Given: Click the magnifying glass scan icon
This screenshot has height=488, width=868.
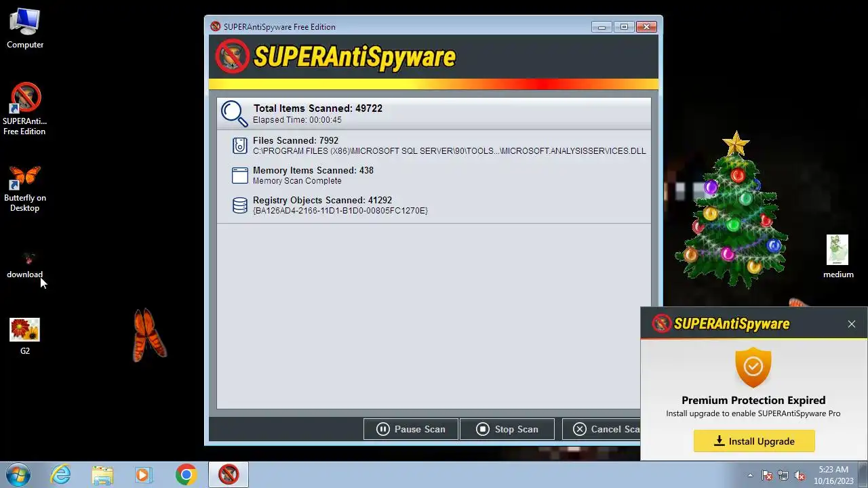Looking at the screenshot, I should 234,113.
